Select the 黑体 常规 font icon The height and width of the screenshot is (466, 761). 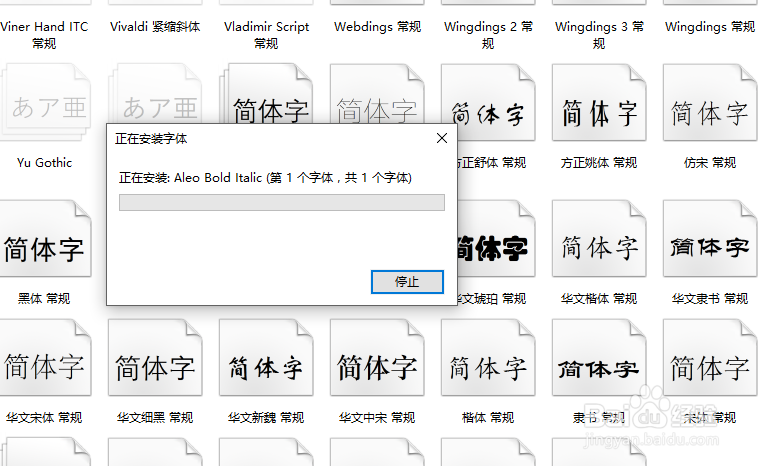45,239
